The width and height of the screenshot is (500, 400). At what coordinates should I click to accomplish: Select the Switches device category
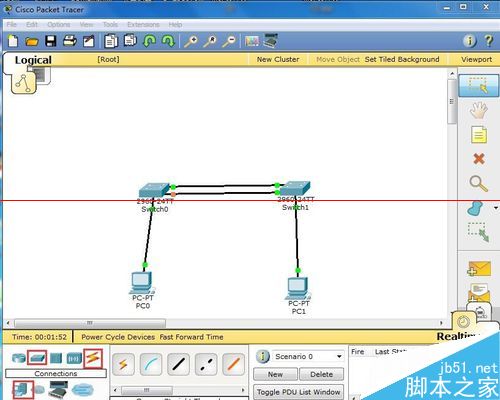pos(37,358)
